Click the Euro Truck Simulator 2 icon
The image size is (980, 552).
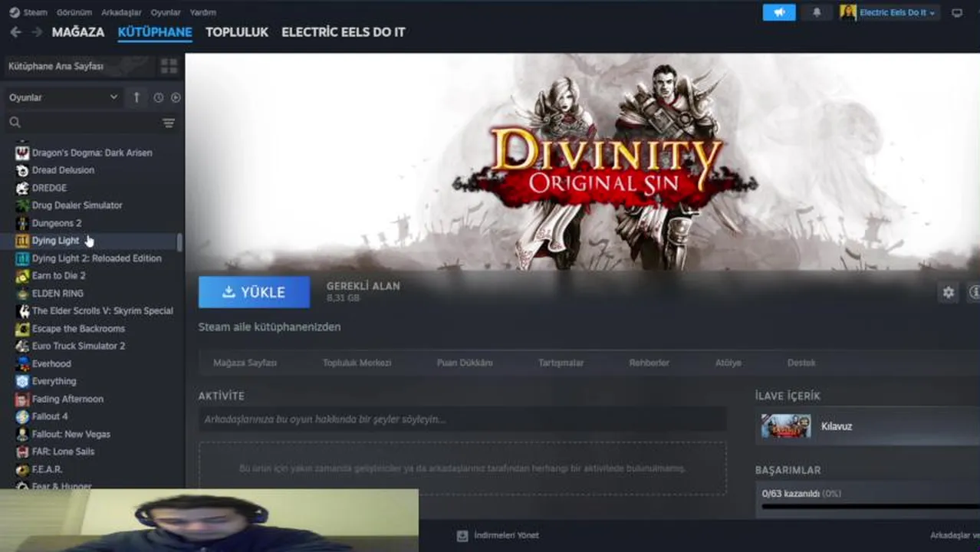tap(22, 346)
